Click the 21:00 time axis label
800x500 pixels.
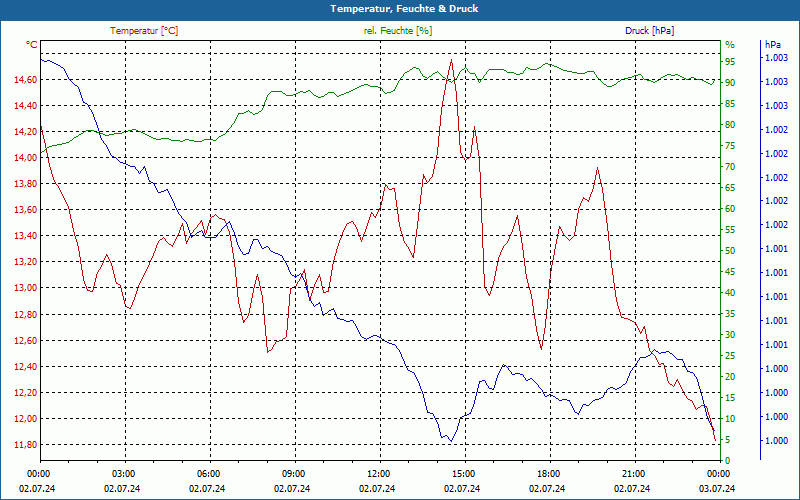click(x=632, y=474)
